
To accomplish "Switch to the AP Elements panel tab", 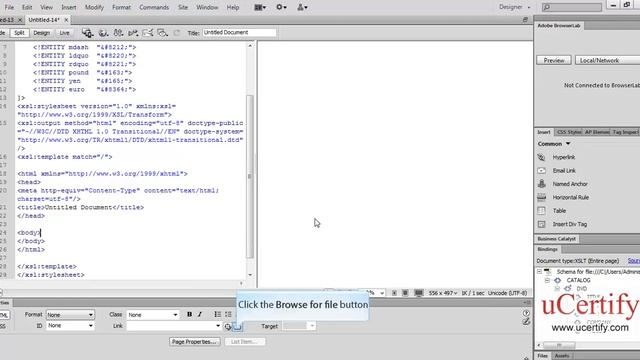I will 596,132.
